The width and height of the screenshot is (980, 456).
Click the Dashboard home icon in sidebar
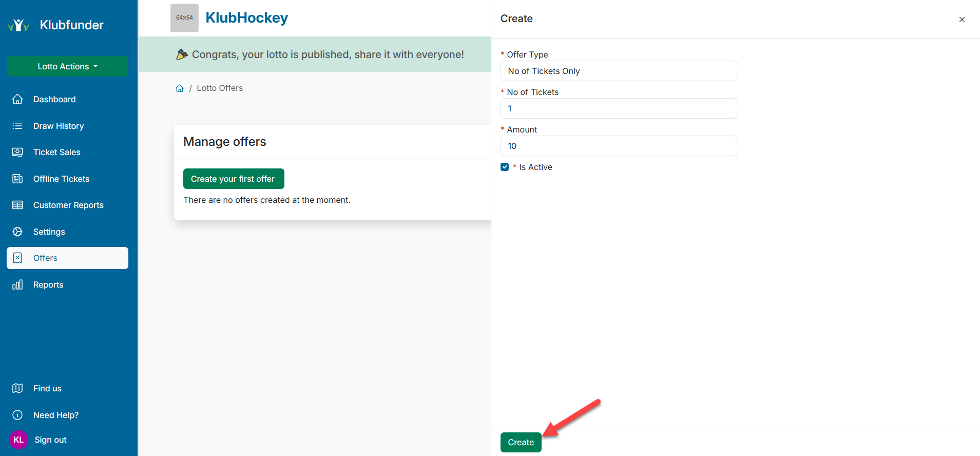17,99
